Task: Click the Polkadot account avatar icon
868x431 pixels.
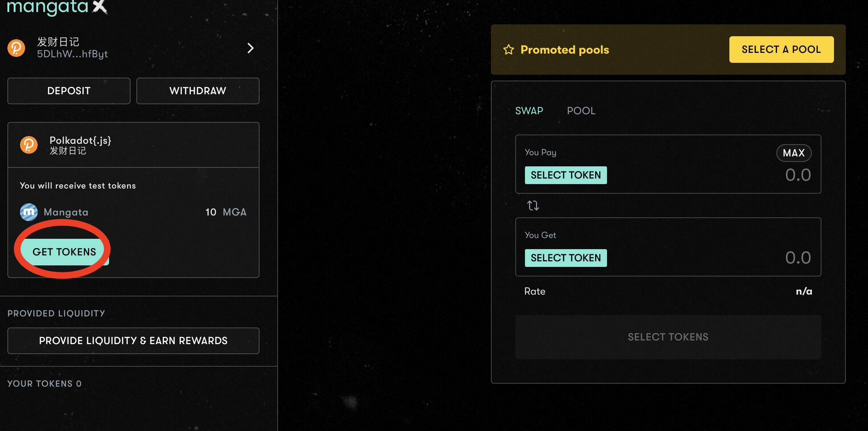Action: (x=16, y=48)
